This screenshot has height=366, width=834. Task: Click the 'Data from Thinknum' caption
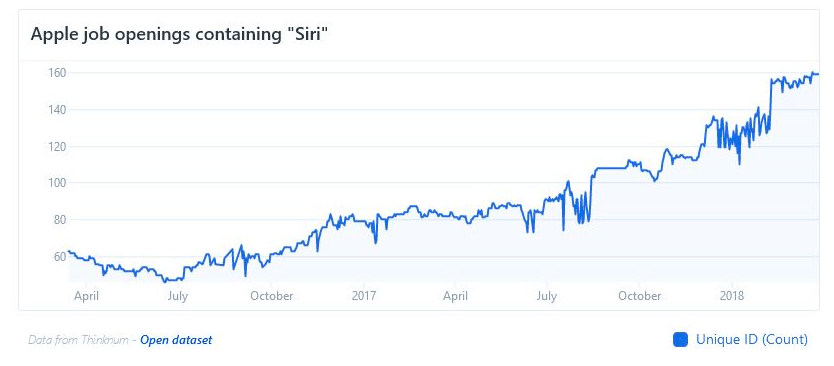point(78,340)
